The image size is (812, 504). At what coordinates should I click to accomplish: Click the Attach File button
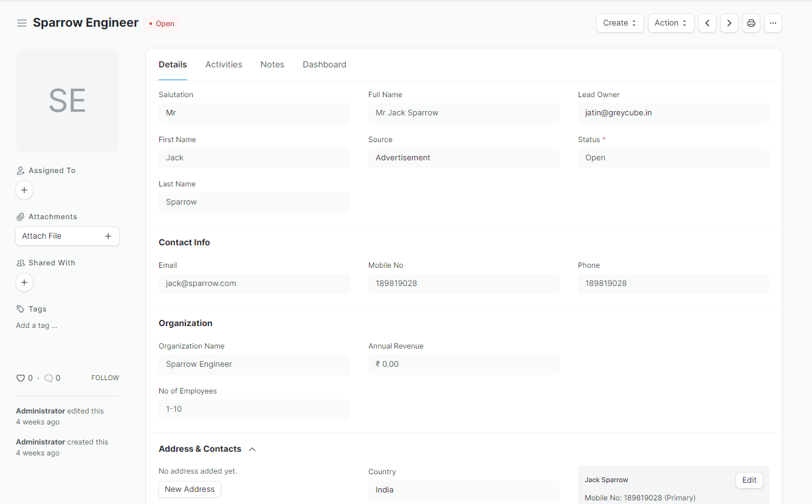(67, 236)
